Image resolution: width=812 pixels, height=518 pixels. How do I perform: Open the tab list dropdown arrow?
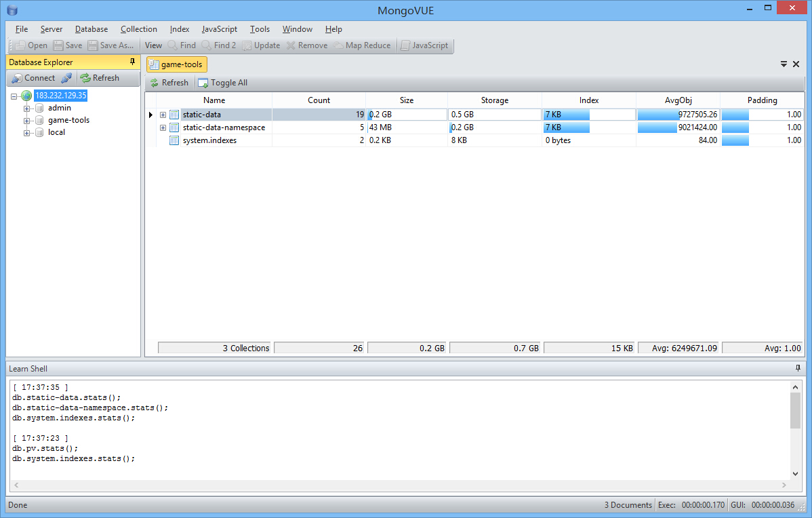pos(784,64)
